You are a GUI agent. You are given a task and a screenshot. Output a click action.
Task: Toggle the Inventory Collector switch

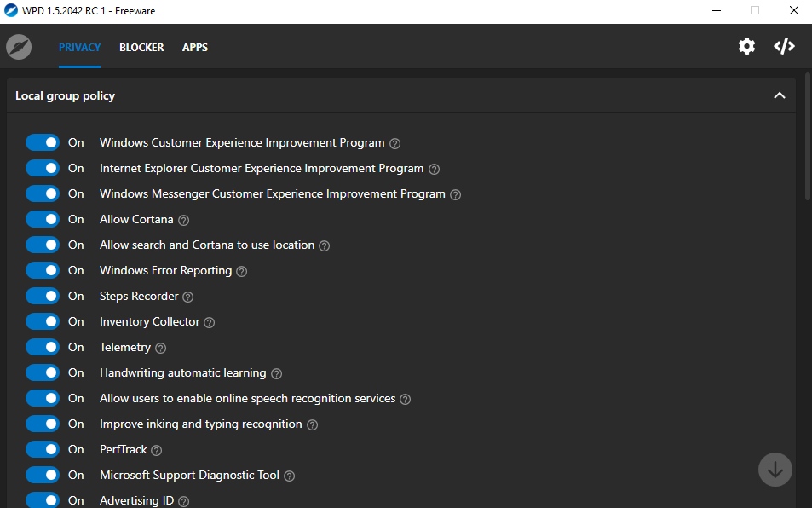(43, 321)
